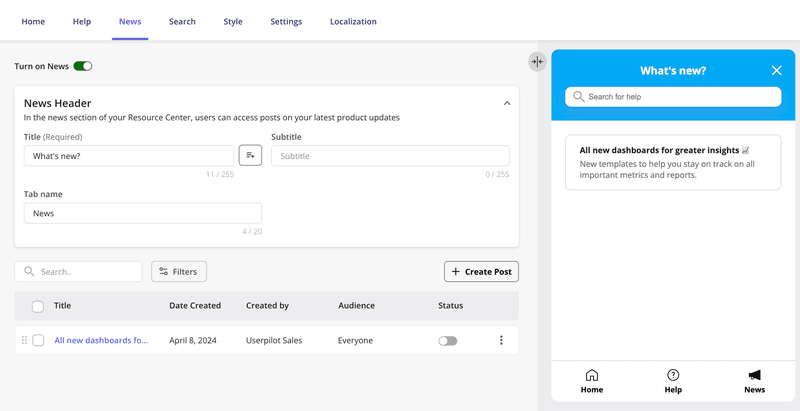Click the Create Post button
Screen dimensions: 800x411
click(481, 272)
